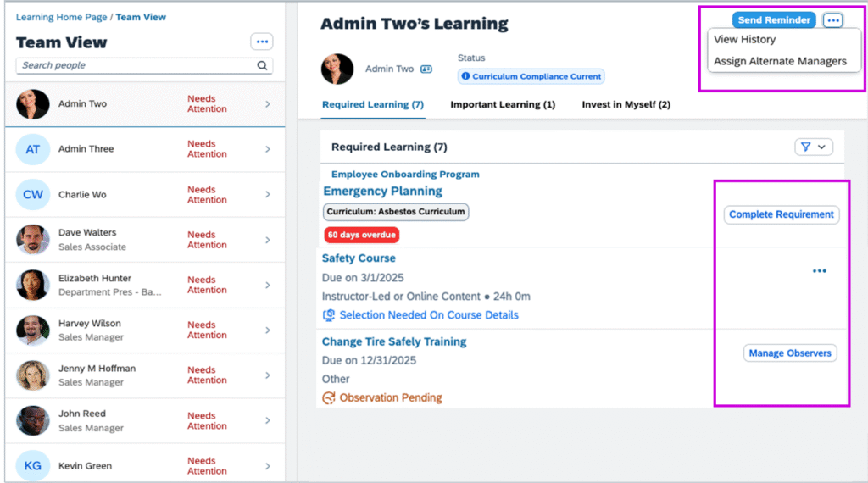Expand the Dave Walters row chevron
Image resolution: width=868 pixels, height=483 pixels.
(267, 240)
